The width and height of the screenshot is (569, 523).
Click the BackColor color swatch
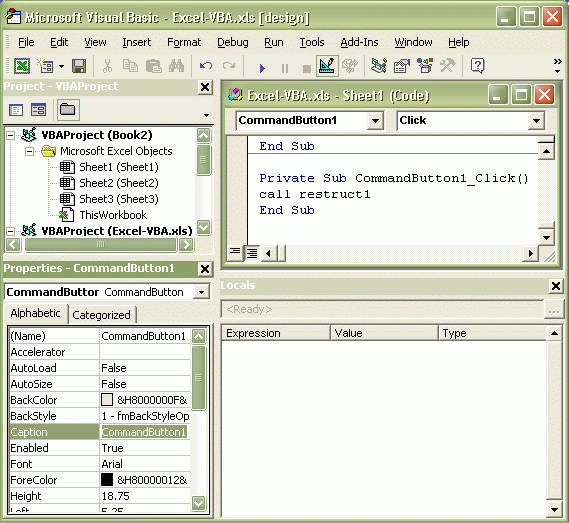point(107,400)
